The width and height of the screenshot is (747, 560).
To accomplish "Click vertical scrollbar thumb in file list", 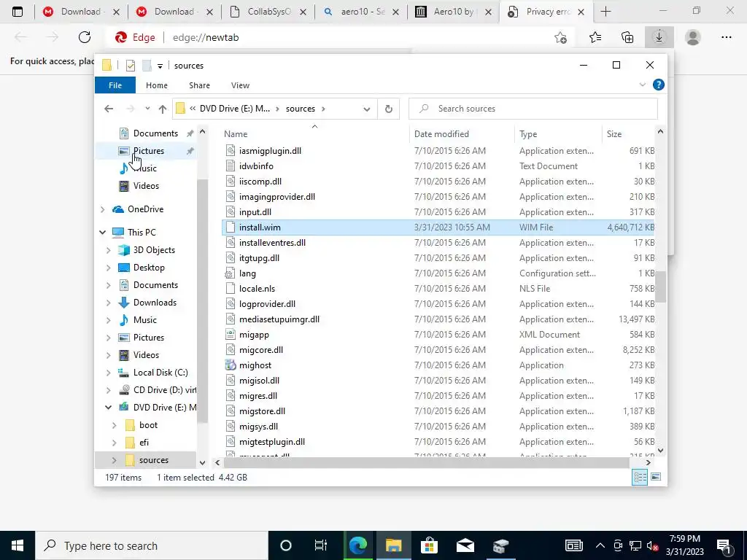I will (660, 287).
